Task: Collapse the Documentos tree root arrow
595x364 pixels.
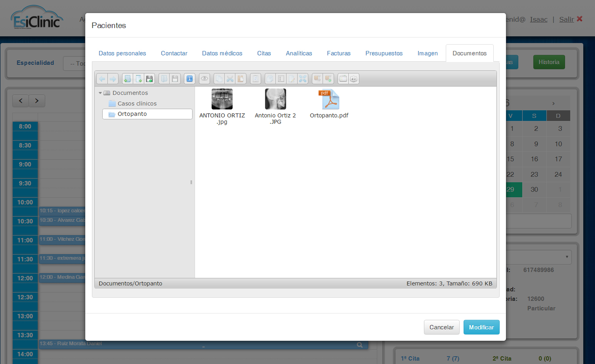Action: coord(100,93)
